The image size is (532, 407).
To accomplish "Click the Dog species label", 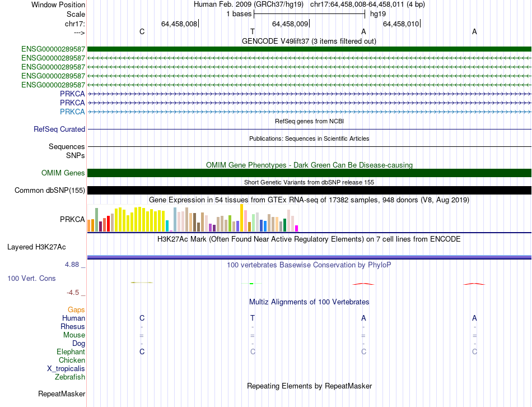I will point(78,344).
